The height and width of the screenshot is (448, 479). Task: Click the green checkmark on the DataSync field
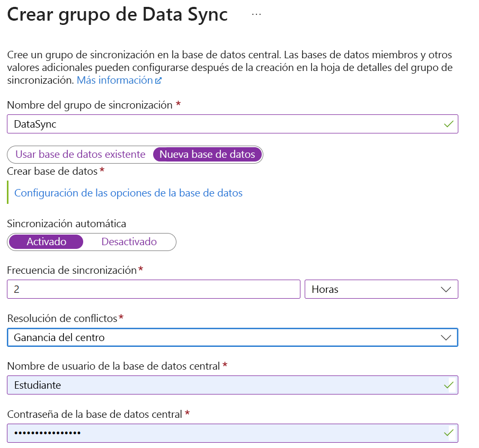tap(450, 124)
